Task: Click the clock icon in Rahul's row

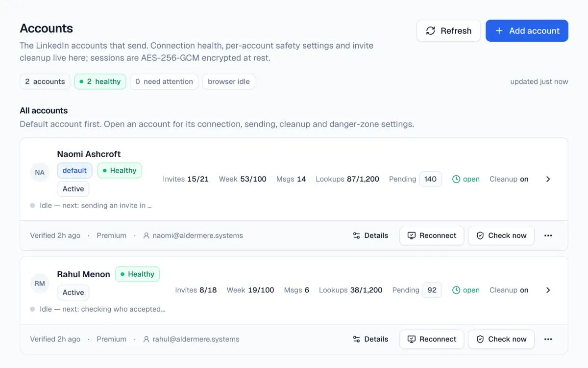Action: (456, 290)
